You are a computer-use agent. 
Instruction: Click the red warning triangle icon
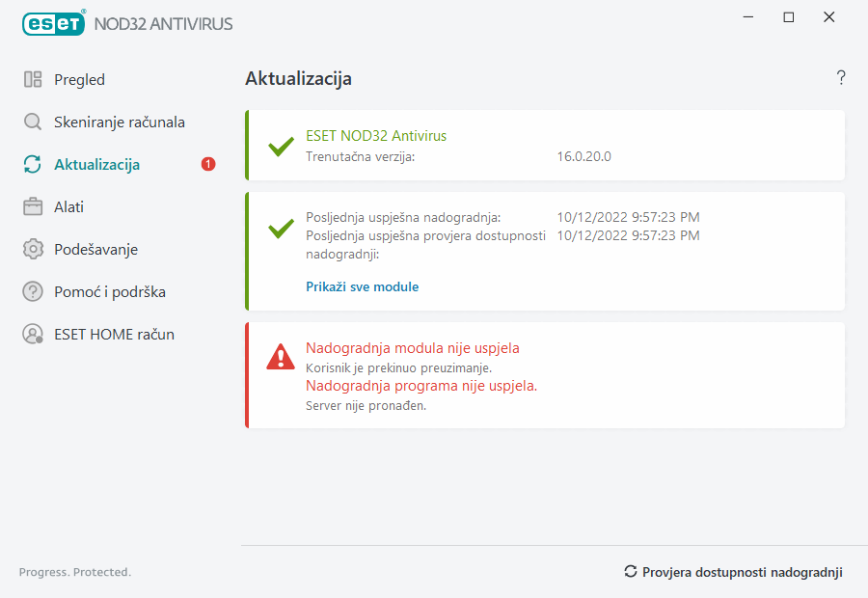[x=281, y=357]
